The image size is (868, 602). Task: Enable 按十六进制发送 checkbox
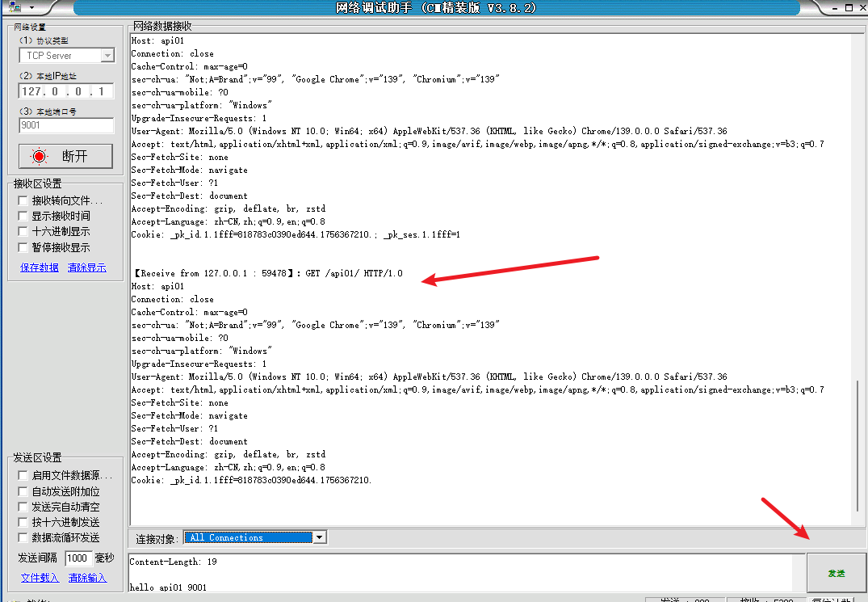click(x=23, y=522)
